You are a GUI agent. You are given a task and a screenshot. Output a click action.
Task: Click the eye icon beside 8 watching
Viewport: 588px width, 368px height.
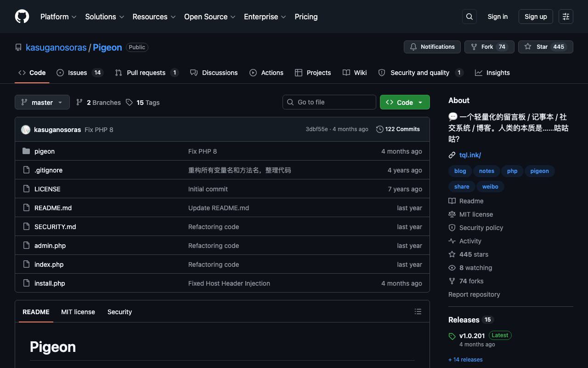pos(452,268)
